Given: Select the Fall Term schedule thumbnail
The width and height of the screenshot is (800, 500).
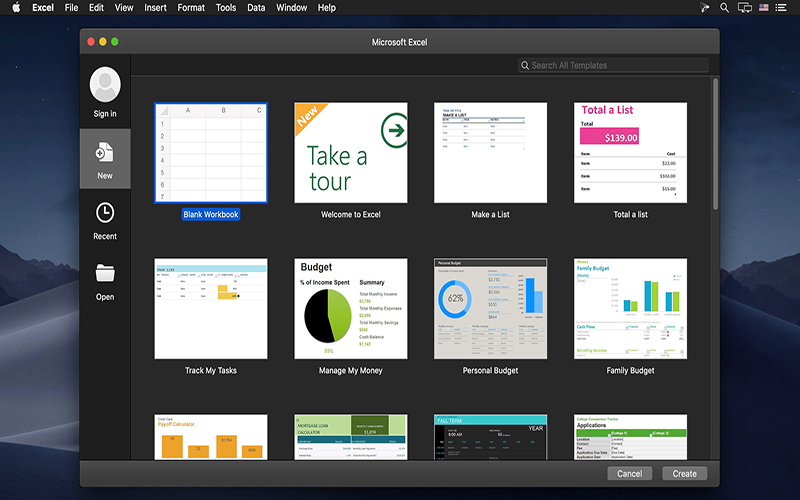Looking at the screenshot, I should pos(490,437).
